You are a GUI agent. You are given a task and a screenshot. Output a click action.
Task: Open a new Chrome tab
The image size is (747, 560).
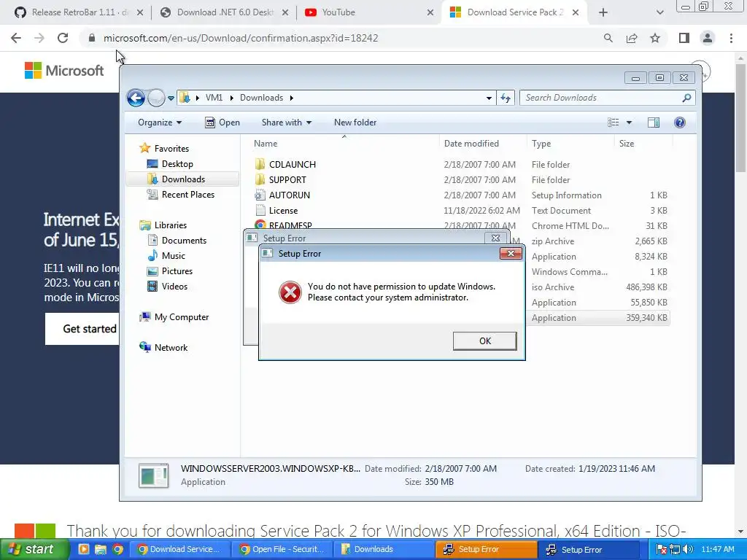tap(603, 12)
